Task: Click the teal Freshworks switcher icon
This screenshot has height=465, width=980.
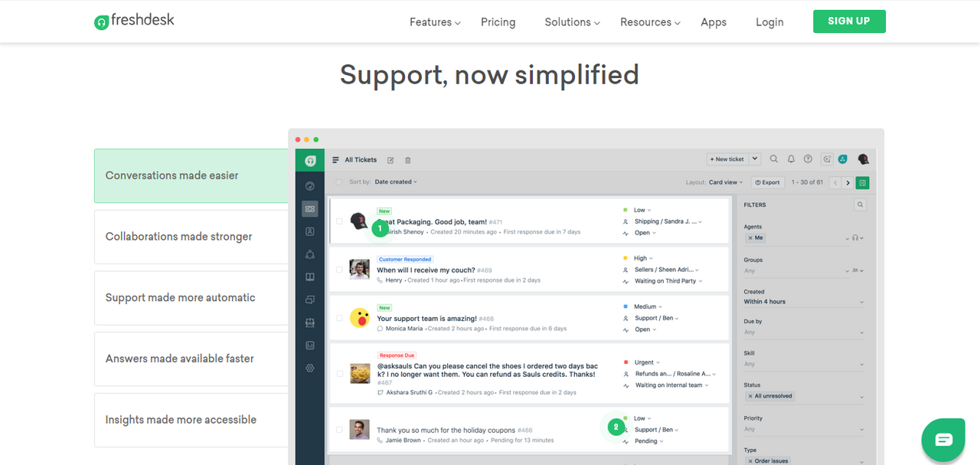Action: [842, 159]
